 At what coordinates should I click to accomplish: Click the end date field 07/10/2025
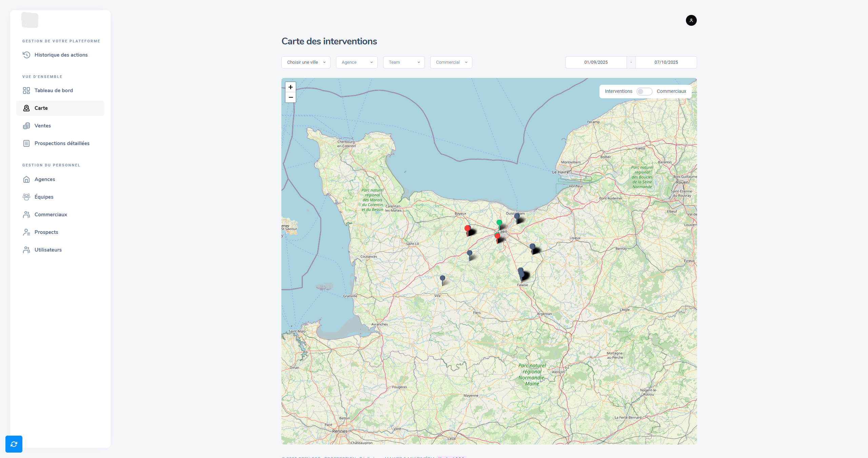(x=666, y=62)
